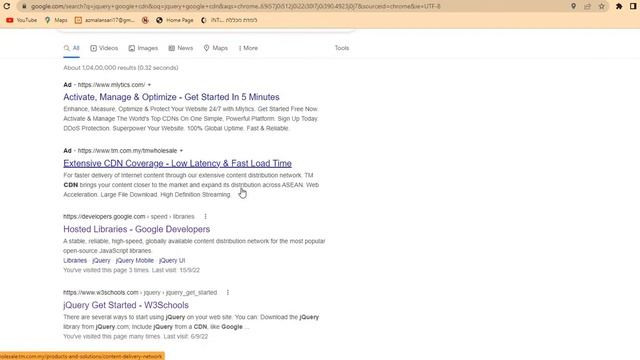The height and width of the screenshot is (360, 640).
Task: Open the jQuery UI sitelink
Action: point(172,260)
